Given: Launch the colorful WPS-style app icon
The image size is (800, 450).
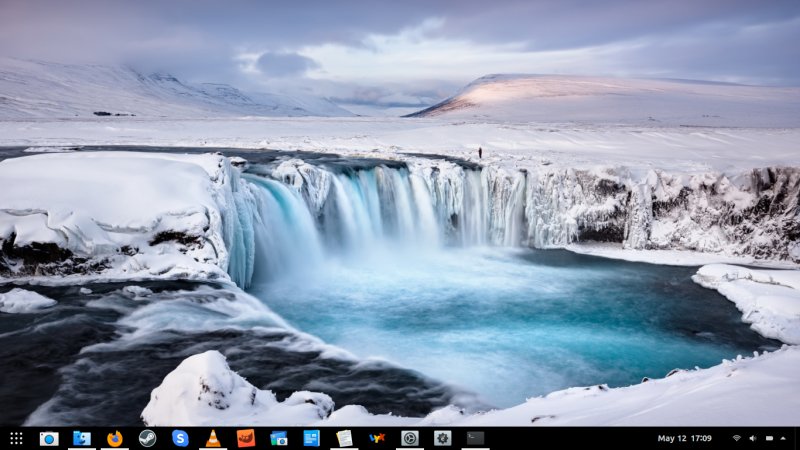Looking at the screenshot, I should 376,438.
